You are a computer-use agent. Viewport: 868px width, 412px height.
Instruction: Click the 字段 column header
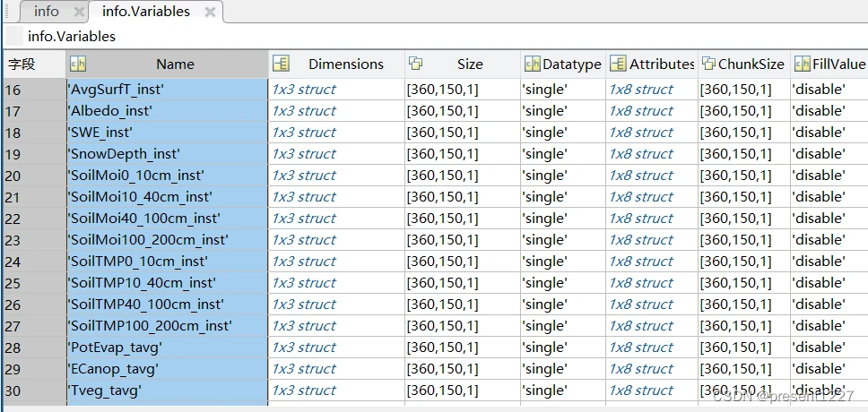(x=32, y=64)
